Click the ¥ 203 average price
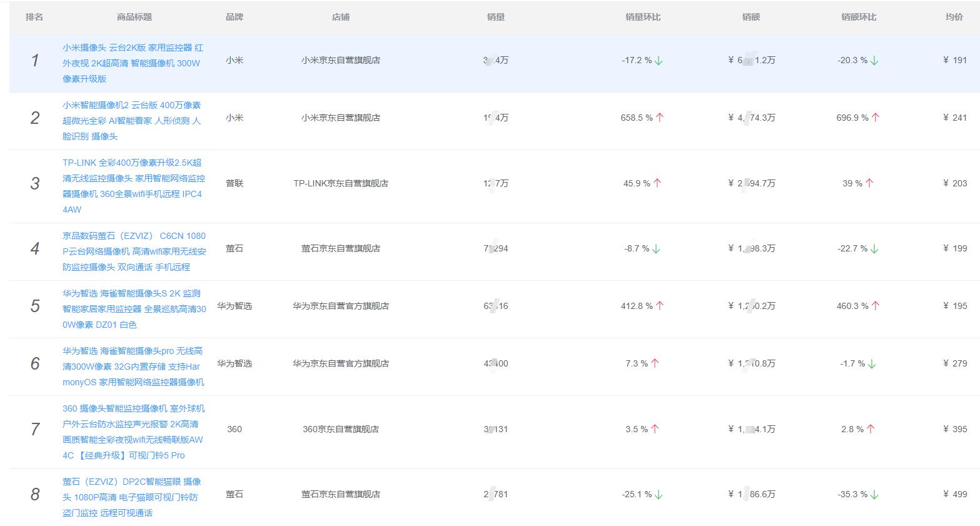 [955, 183]
